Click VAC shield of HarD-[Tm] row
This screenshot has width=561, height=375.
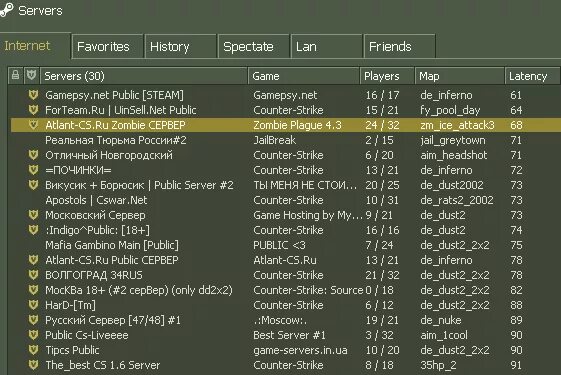click(33, 305)
